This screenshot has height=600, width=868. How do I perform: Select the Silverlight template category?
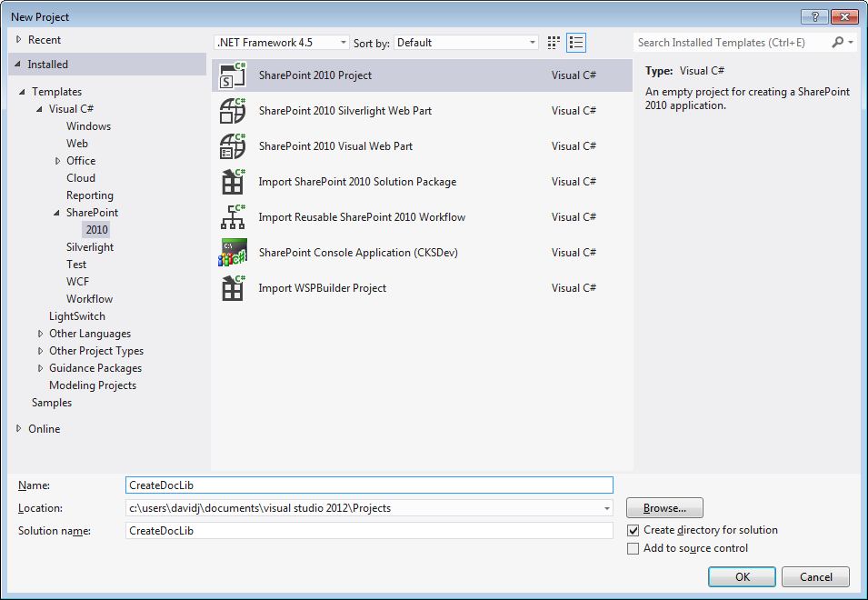[x=90, y=247]
